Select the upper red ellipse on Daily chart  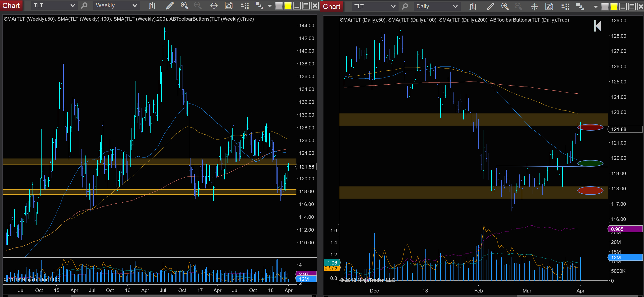590,128
